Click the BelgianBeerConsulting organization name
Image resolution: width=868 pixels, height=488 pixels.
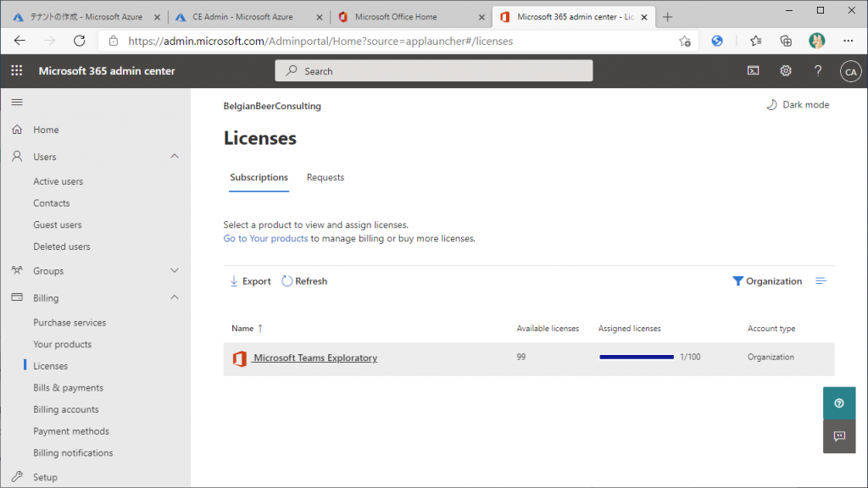[272, 106]
